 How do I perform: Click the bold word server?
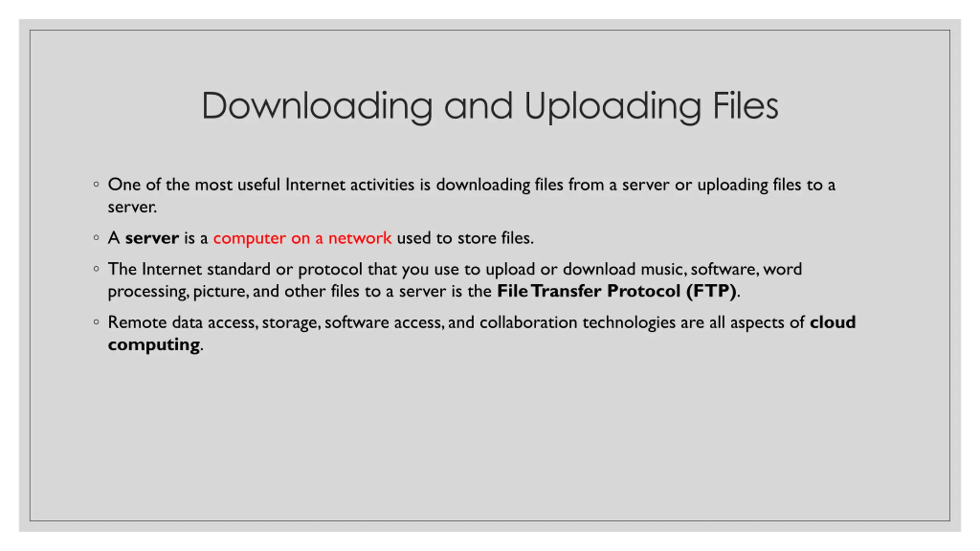click(152, 238)
